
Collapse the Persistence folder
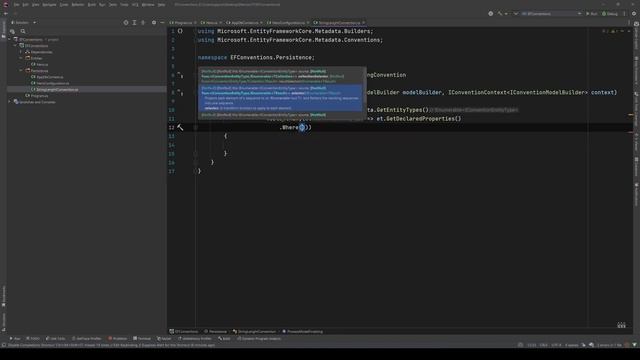point(21,71)
